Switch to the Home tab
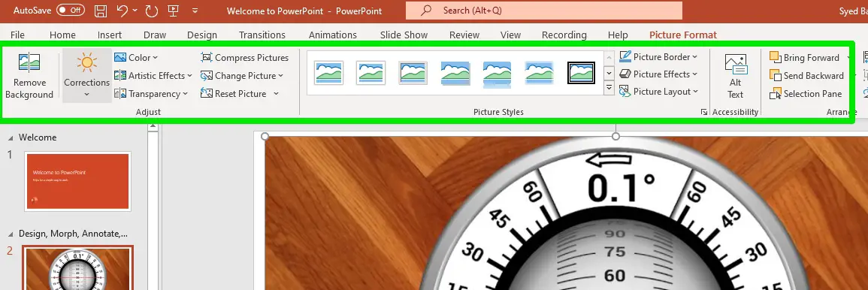868x290 pixels. 62,35
